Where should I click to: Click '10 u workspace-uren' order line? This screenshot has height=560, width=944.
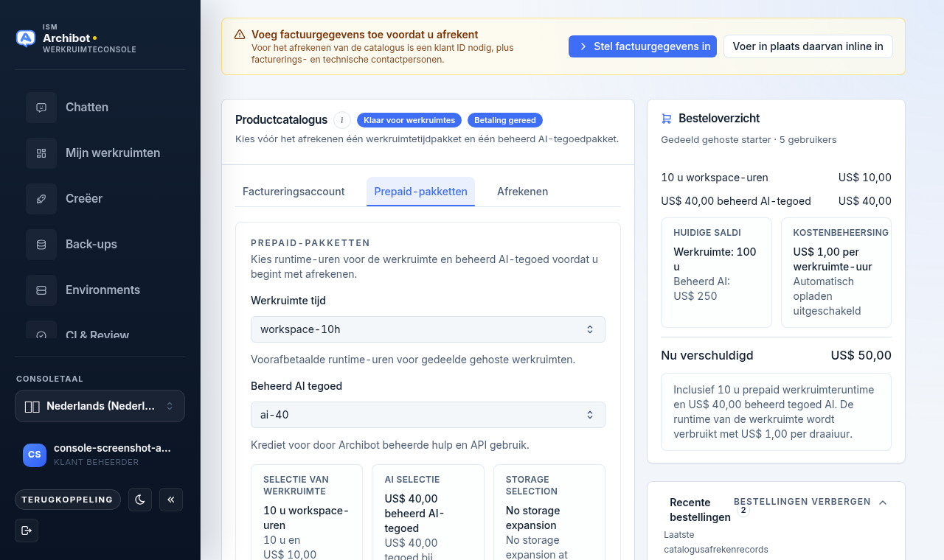coord(776,178)
